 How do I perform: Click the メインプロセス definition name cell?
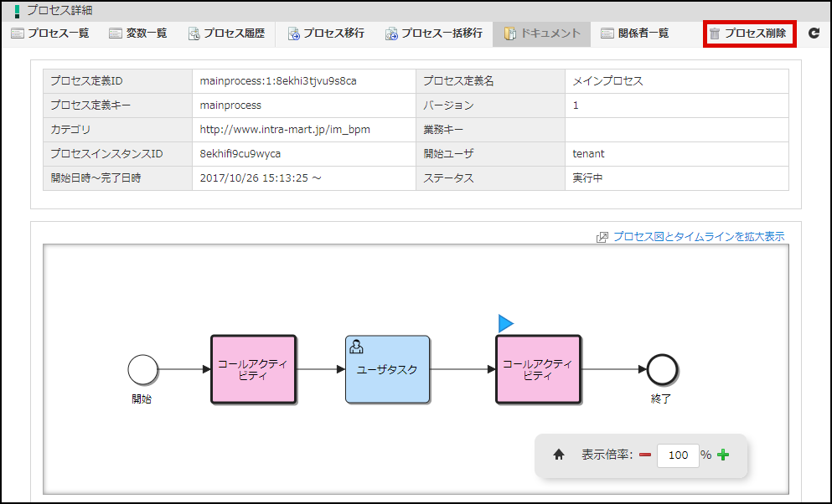click(x=676, y=81)
